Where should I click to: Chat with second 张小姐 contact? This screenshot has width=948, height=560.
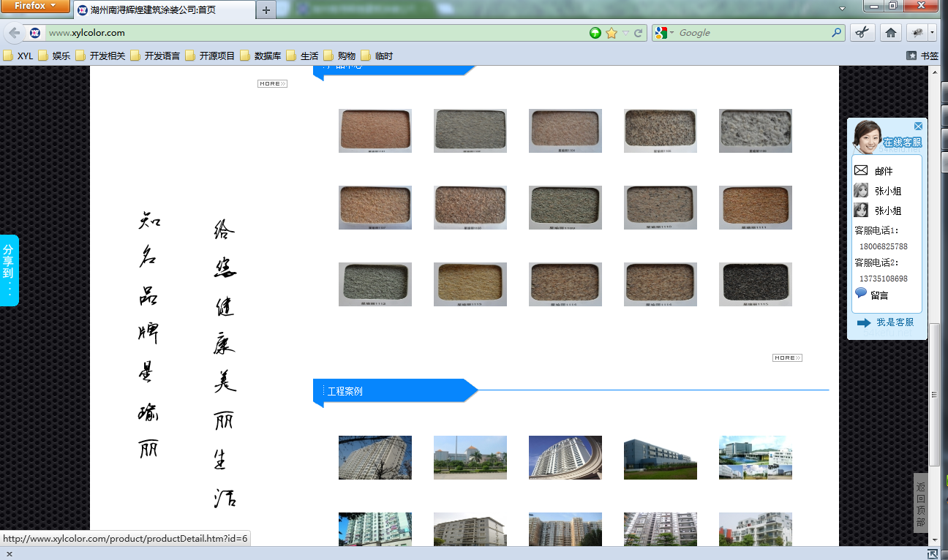[888, 211]
